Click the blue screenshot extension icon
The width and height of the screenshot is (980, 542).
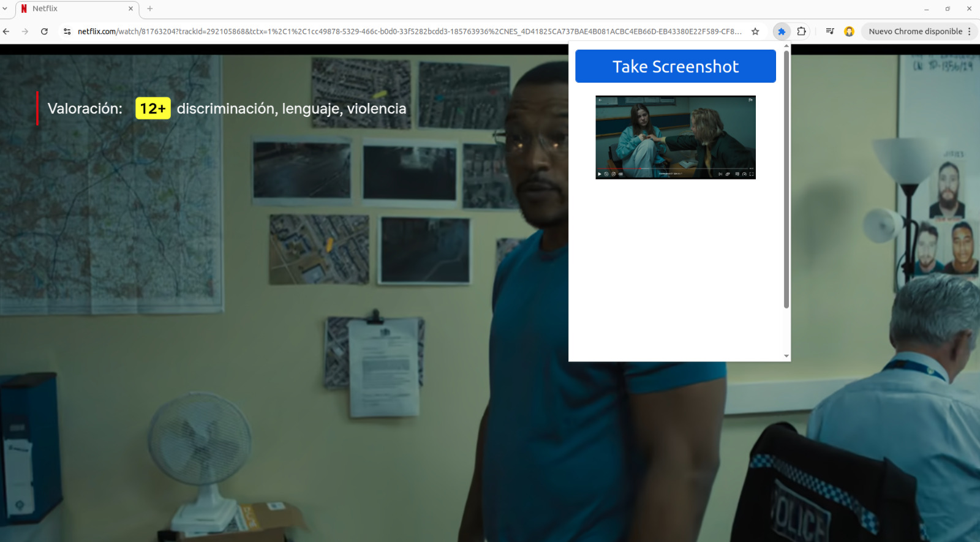coord(782,31)
